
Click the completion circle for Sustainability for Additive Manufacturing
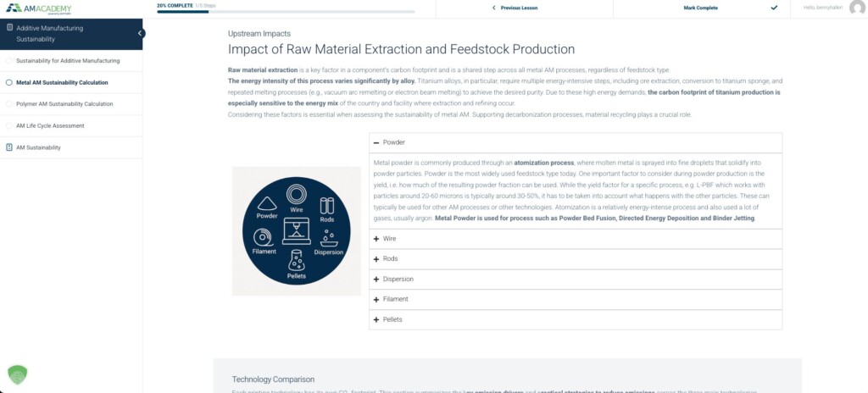coord(8,61)
